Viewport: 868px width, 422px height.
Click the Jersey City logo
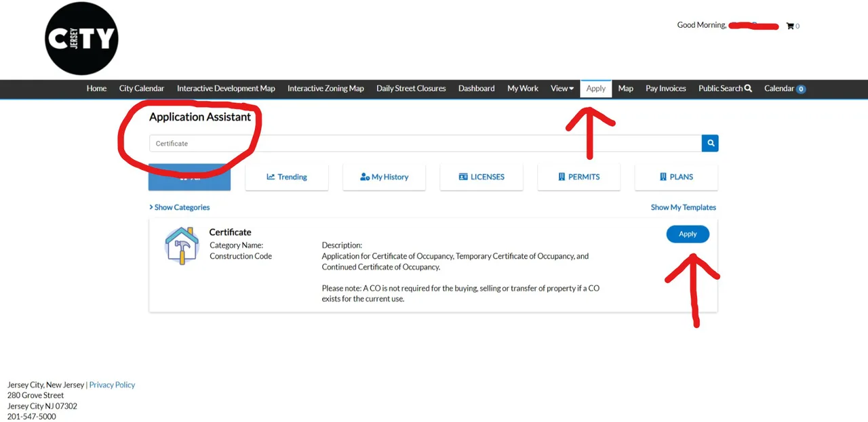coord(82,39)
